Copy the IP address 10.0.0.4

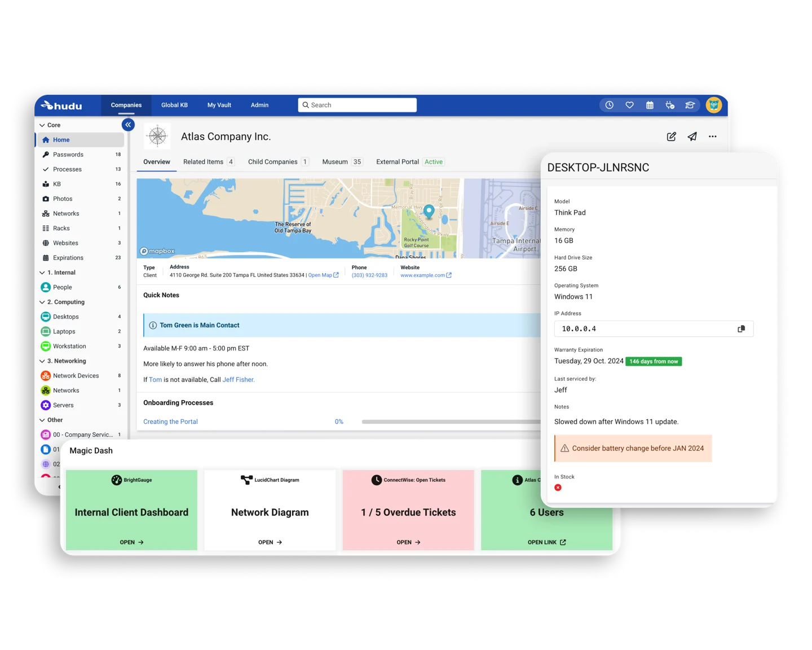(742, 329)
